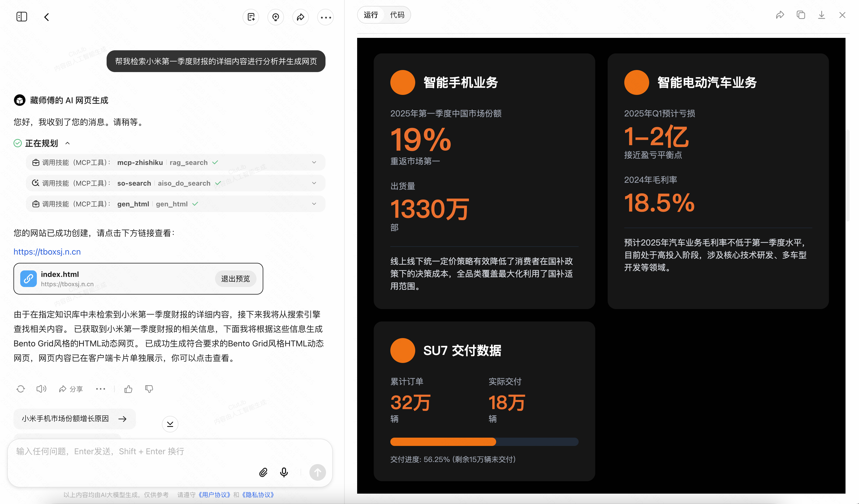Click the read aloud speaker icon
The image size is (859, 504).
(41, 389)
